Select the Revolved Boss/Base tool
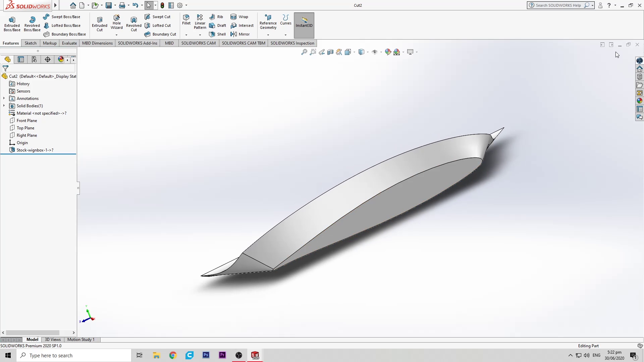 [x=32, y=24]
